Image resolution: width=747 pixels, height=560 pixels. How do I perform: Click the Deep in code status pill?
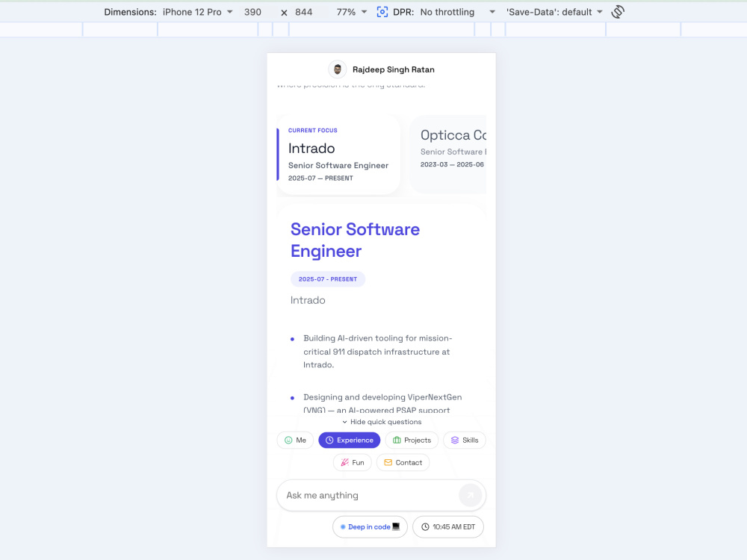click(x=370, y=526)
